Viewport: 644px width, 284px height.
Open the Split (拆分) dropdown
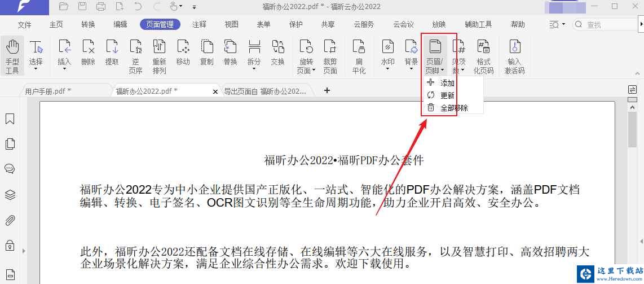254,69
